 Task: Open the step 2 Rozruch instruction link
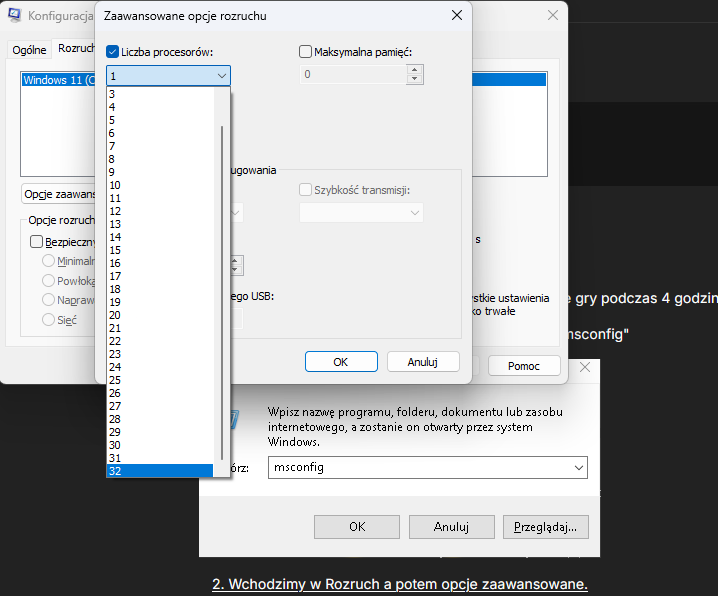tap(400, 584)
